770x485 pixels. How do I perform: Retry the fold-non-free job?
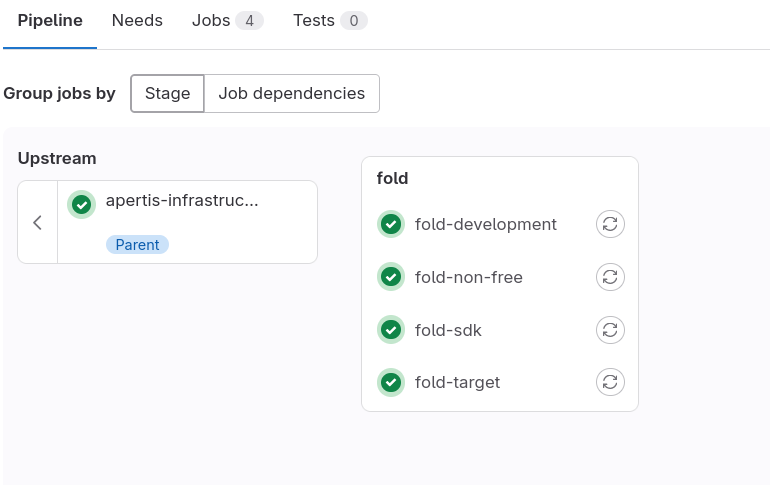(610, 277)
